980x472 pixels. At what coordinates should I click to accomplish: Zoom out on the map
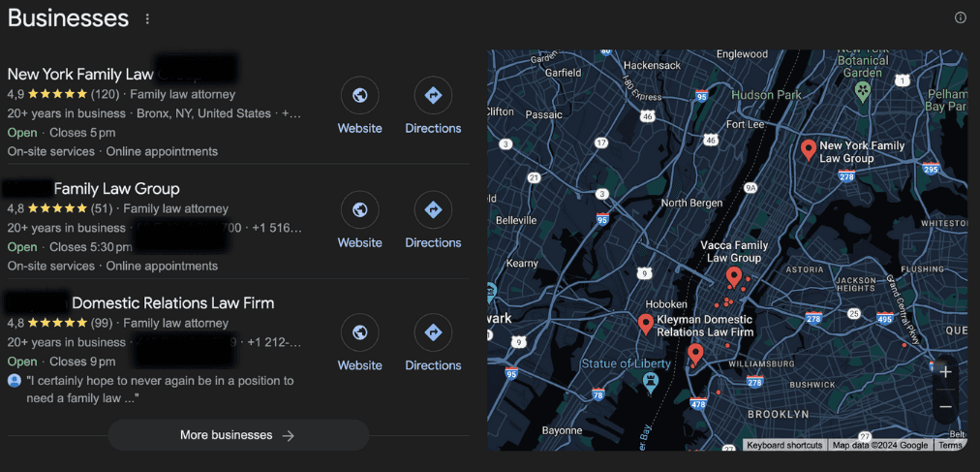click(x=946, y=407)
